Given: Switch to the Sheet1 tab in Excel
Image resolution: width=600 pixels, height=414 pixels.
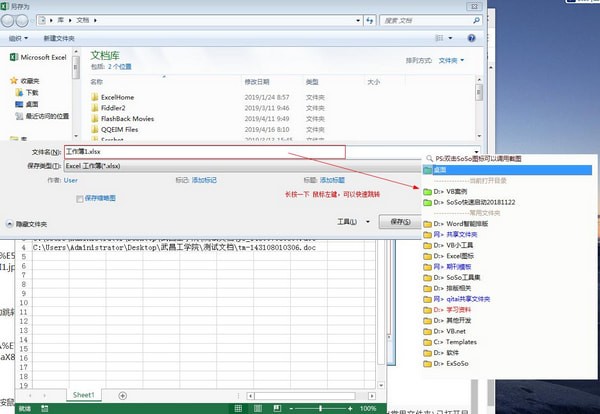Looking at the screenshot, I should point(83,395).
